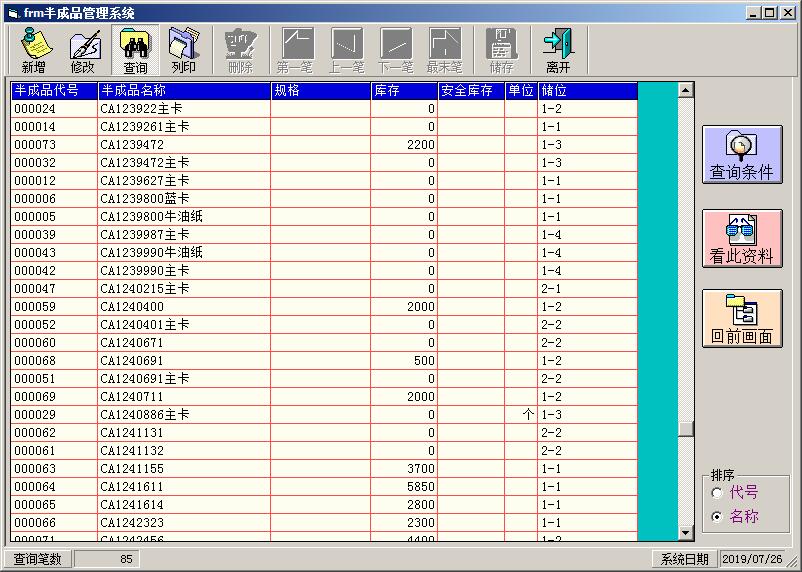Click the cell CA1241132
The height and width of the screenshot is (572, 802).
click(x=184, y=451)
